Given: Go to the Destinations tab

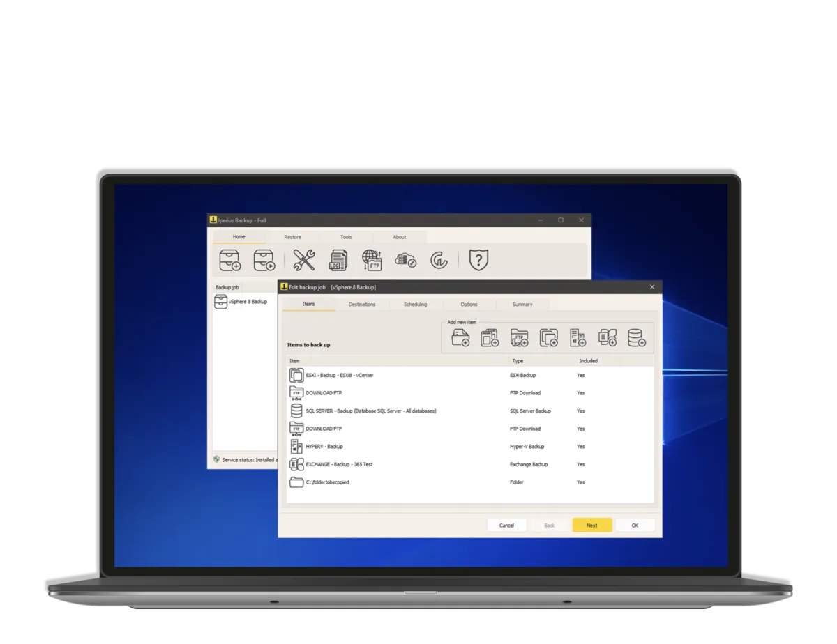Looking at the screenshot, I should pos(362,305).
